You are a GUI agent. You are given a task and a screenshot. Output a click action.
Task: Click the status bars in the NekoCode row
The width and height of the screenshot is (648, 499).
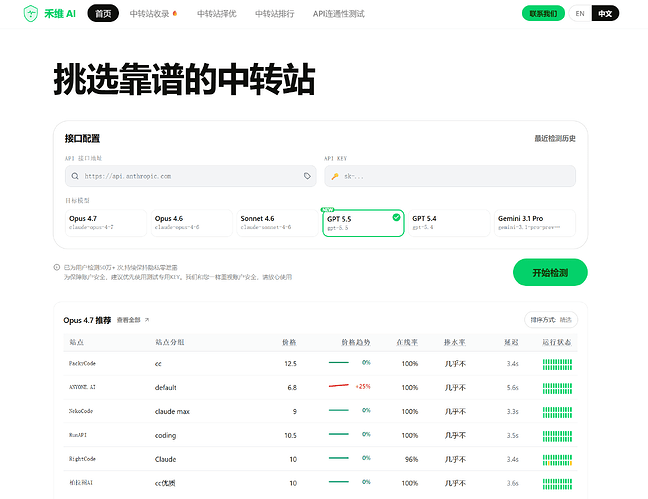[557, 412]
